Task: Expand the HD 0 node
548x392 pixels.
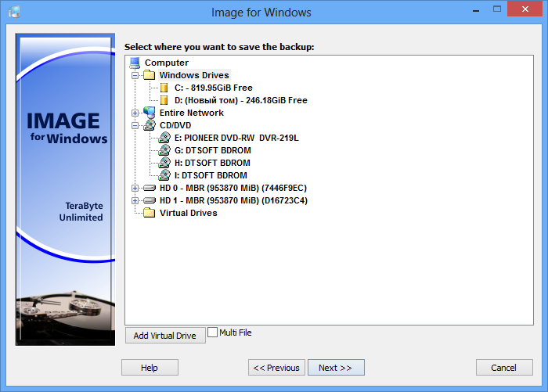Action: pyautogui.click(x=135, y=189)
